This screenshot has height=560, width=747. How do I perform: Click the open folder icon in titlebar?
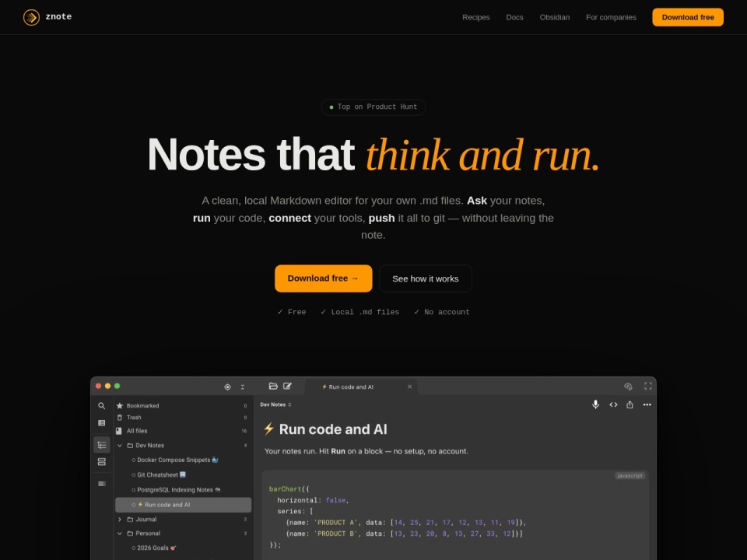click(273, 387)
